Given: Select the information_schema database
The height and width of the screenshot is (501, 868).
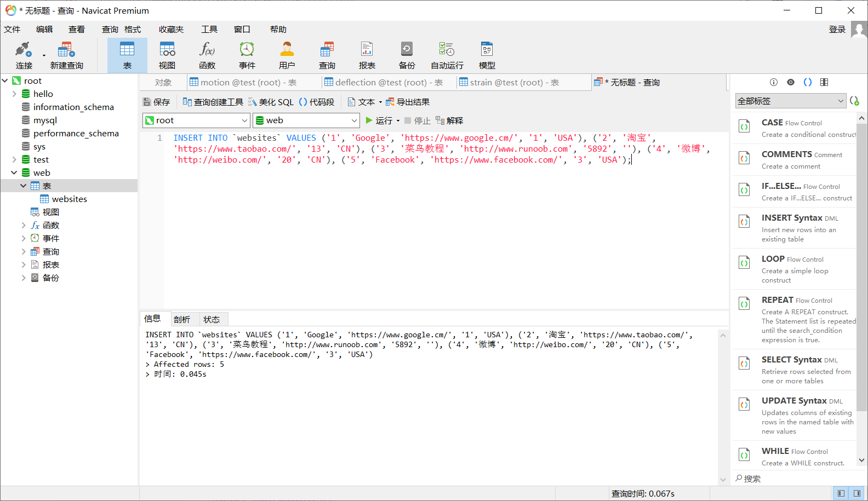Looking at the screenshot, I should tap(73, 107).
